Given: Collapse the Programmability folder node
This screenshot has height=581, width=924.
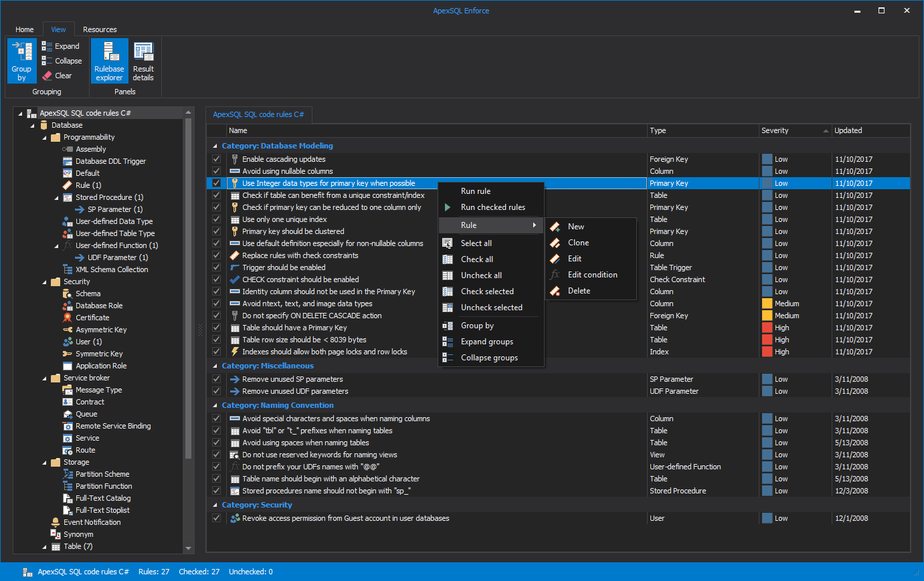Looking at the screenshot, I should [44, 137].
